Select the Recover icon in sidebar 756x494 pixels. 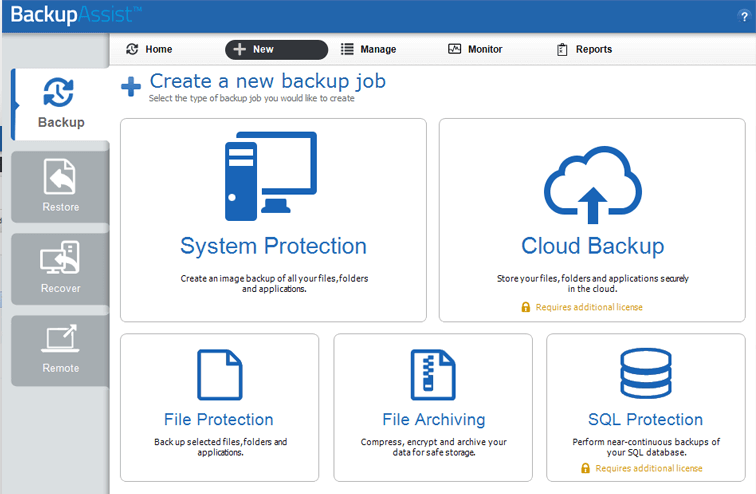click(60, 259)
